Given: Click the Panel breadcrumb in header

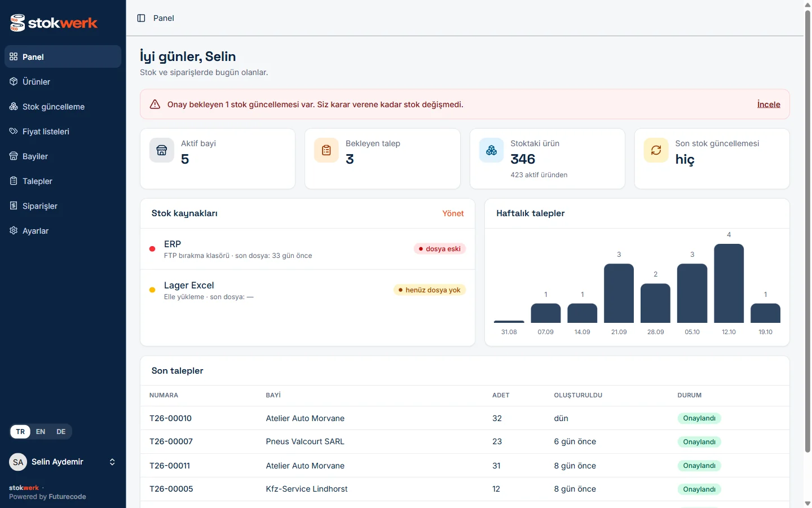Looking at the screenshot, I should tap(164, 18).
